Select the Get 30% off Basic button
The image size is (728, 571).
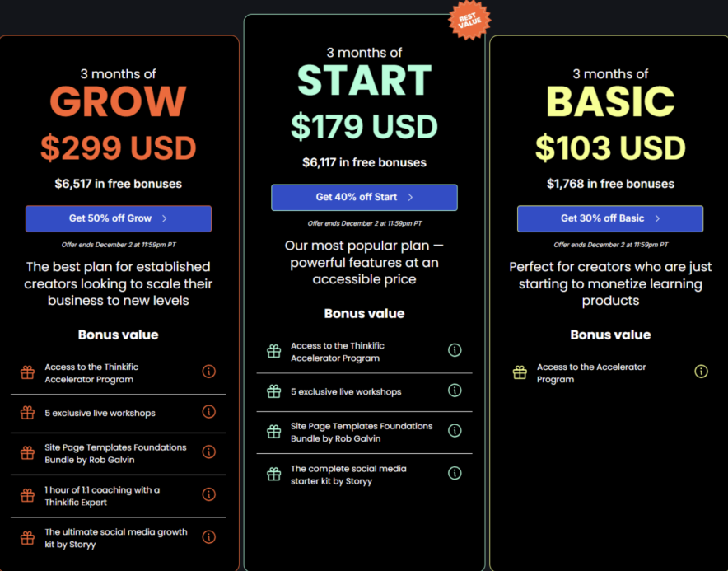pyautogui.click(x=610, y=218)
